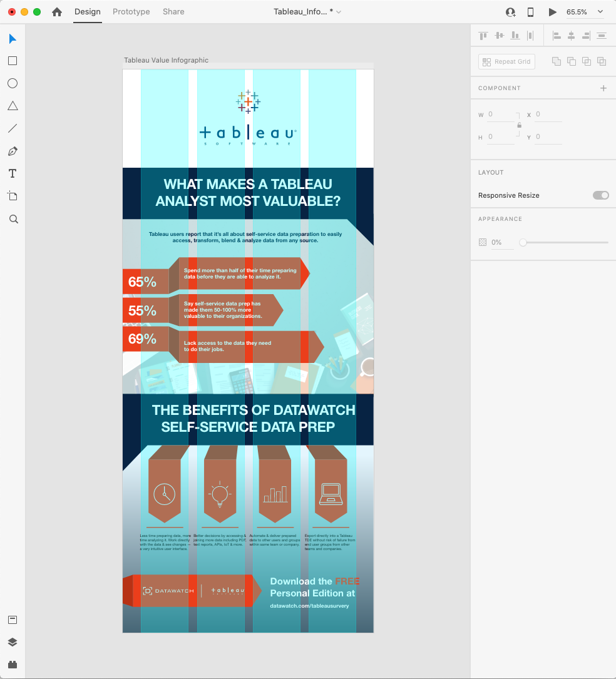Viewport: 616px width, 679px height.
Task: Toggle the Responsive Resize switch
Action: point(601,195)
